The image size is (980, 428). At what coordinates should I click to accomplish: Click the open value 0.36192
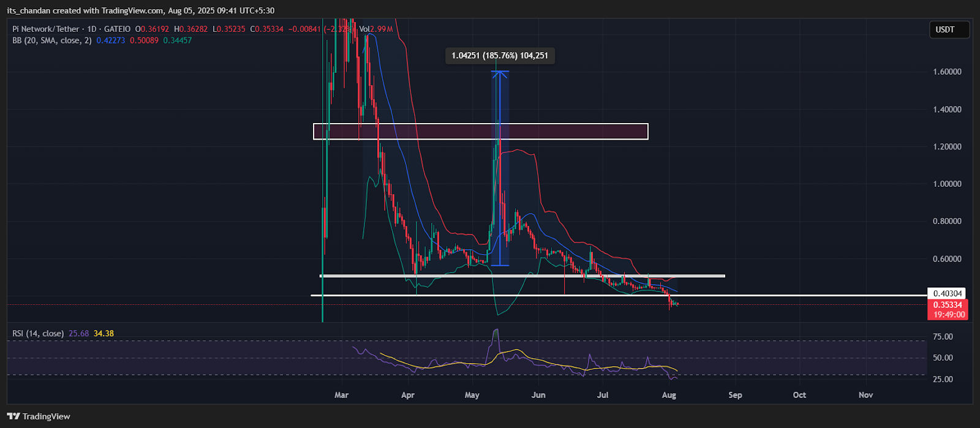pos(155,29)
